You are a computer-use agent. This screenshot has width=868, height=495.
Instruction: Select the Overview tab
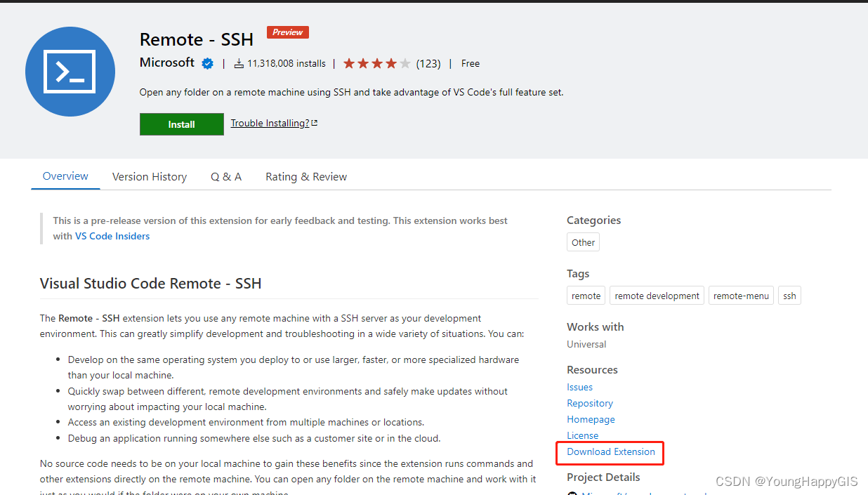click(65, 176)
